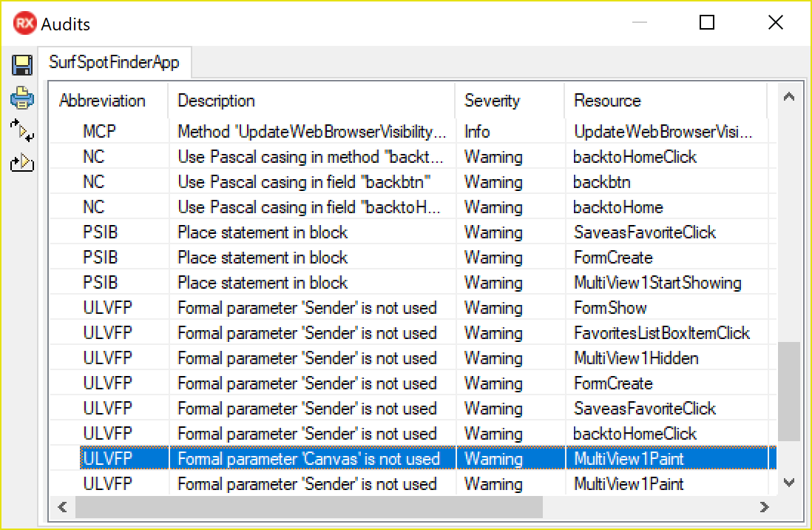Sort by the Description column header
812x530 pixels.
[x=312, y=101]
